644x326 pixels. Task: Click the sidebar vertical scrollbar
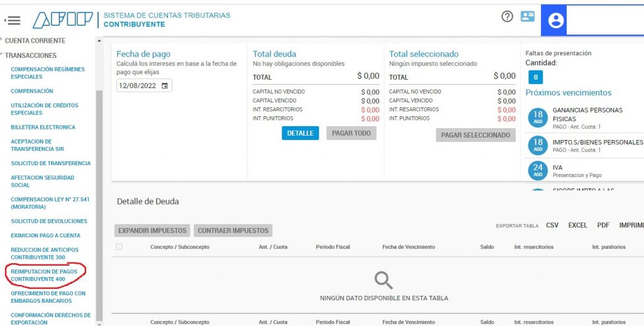[99, 205]
